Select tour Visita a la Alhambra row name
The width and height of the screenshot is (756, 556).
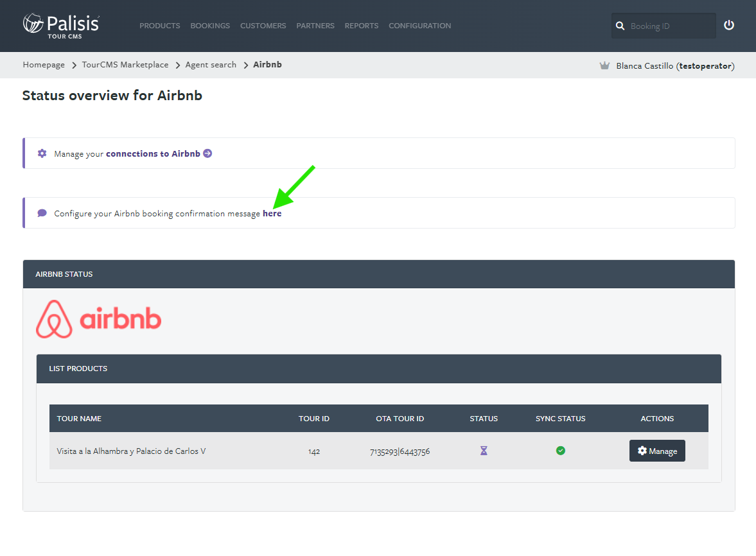pyautogui.click(x=131, y=451)
